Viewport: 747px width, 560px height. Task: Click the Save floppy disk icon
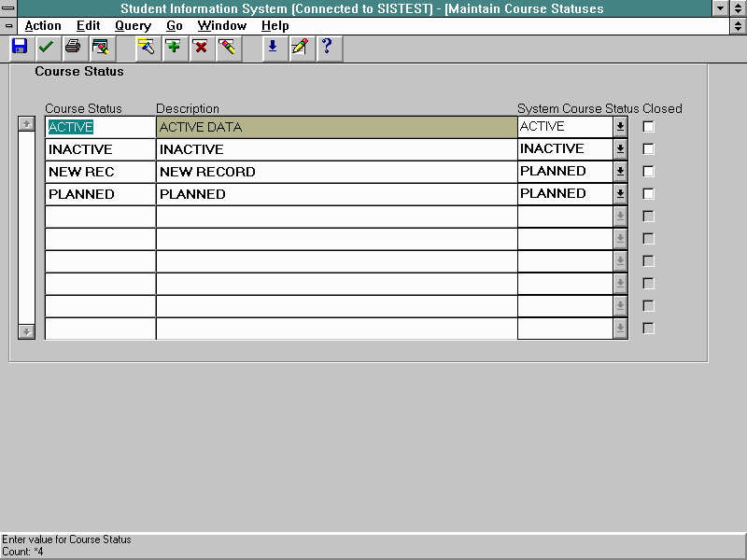(x=20, y=48)
